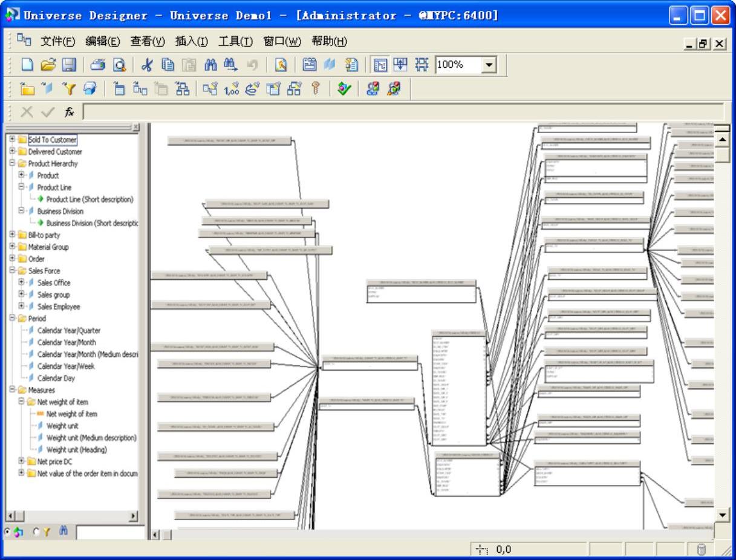The image size is (736, 560).
Task: Expand the Bill-to party folder
Action: tap(13, 235)
